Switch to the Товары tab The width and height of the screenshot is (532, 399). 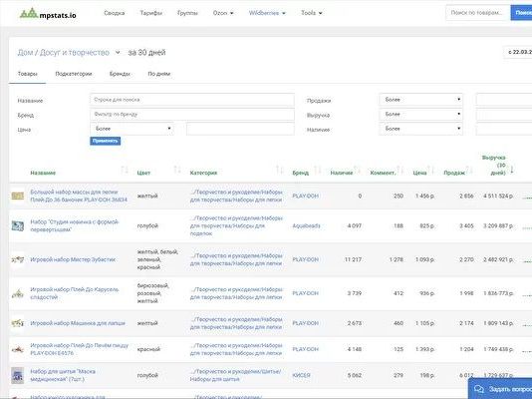coord(28,74)
